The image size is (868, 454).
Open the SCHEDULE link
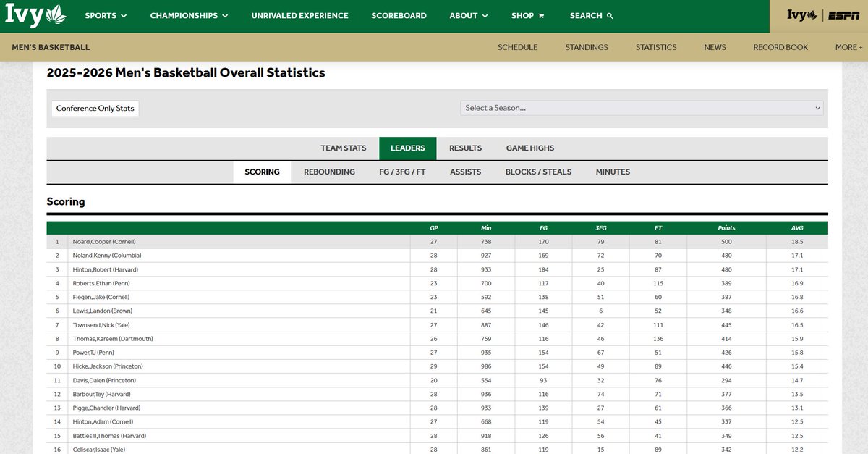(517, 47)
